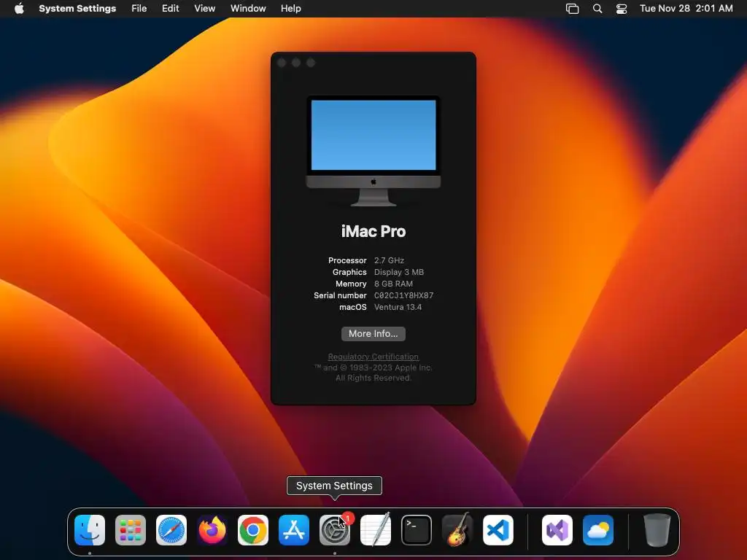Viewport: 747px width, 560px height.
Task: Open GarageBand from the dock
Action: coord(457,530)
